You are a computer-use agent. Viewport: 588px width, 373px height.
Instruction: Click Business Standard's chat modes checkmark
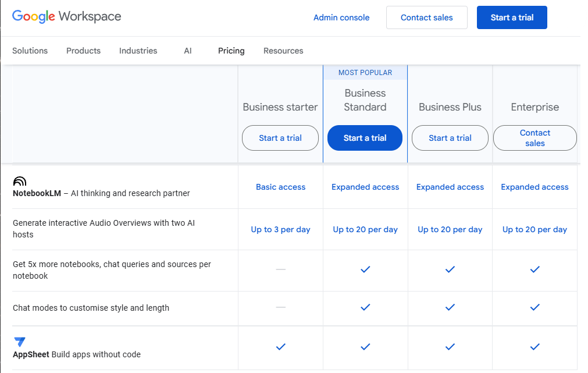(365, 308)
